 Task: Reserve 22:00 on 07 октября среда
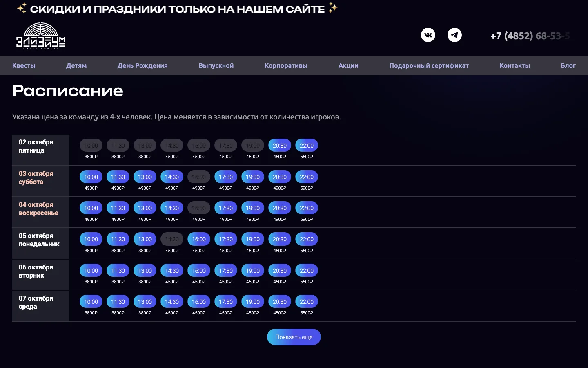point(307,302)
